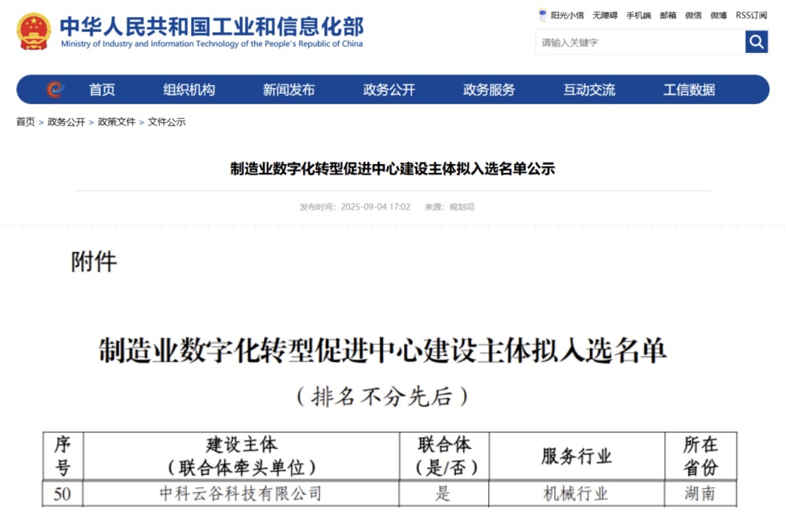Click the 机械行业 cell

pyautogui.click(x=577, y=494)
